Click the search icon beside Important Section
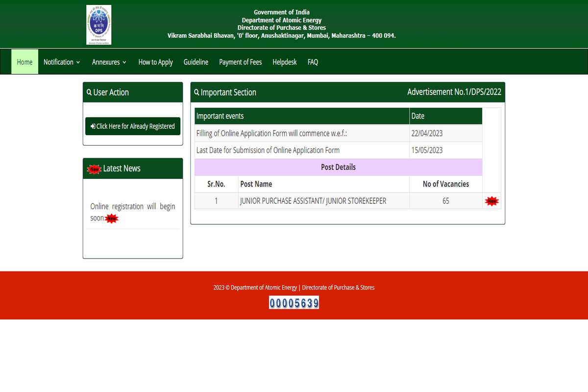Image resolution: width=588 pixels, height=392 pixels. tap(196, 93)
